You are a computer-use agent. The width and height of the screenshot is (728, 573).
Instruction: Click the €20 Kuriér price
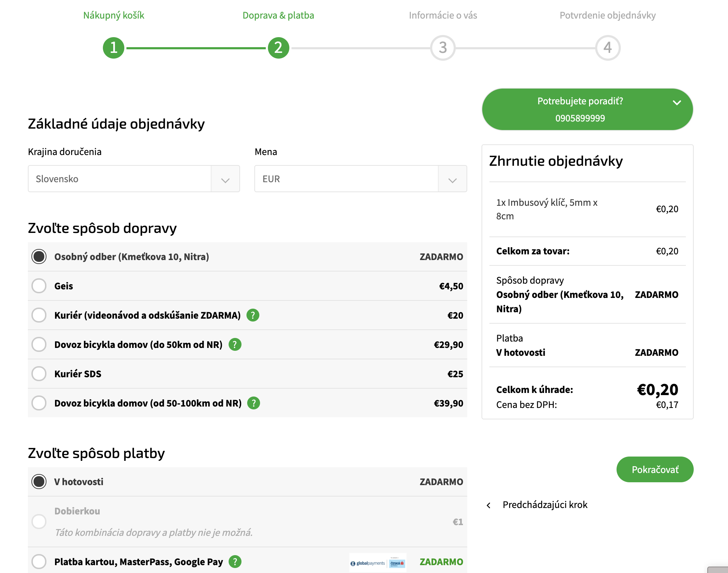[455, 315]
